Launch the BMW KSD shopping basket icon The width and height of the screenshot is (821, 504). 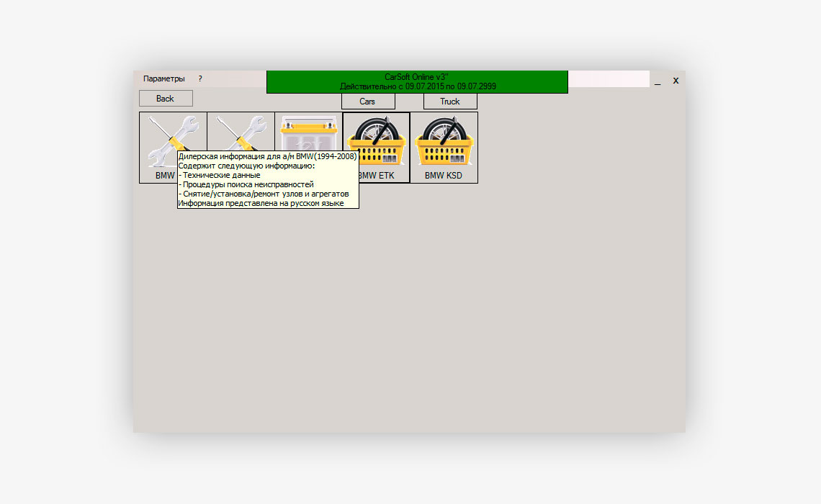point(444,140)
